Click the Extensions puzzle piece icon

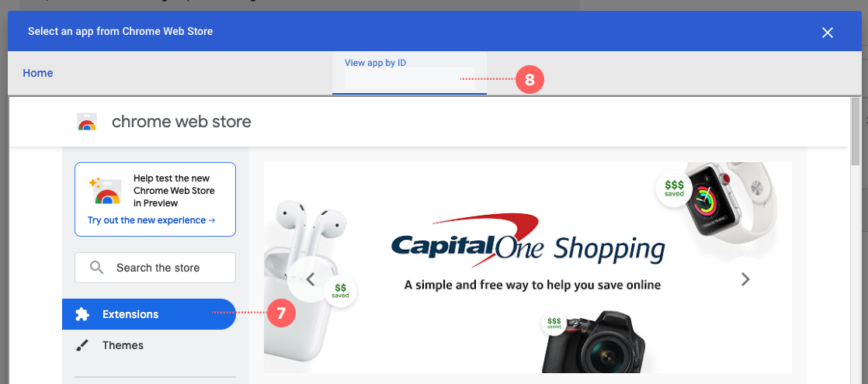[x=82, y=314]
